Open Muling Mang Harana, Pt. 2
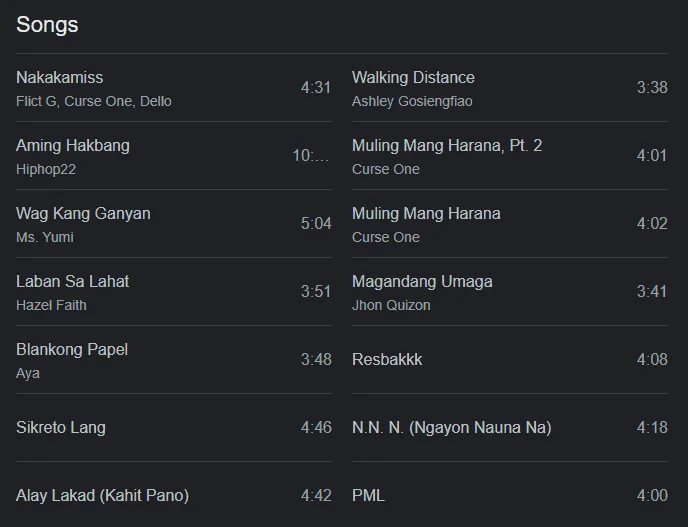The image size is (688, 527). pos(510,156)
